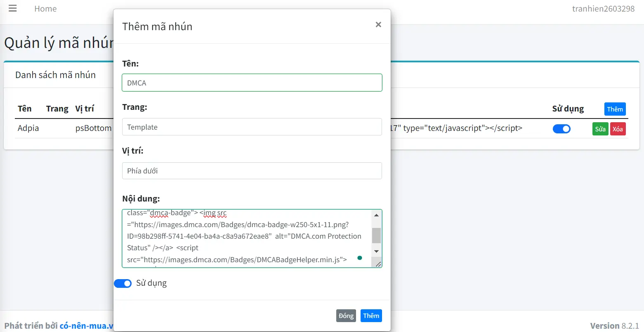Image resolution: width=644 pixels, height=332 pixels.
Task: Click the Version 8.2.1 footer text
Action: click(615, 325)
